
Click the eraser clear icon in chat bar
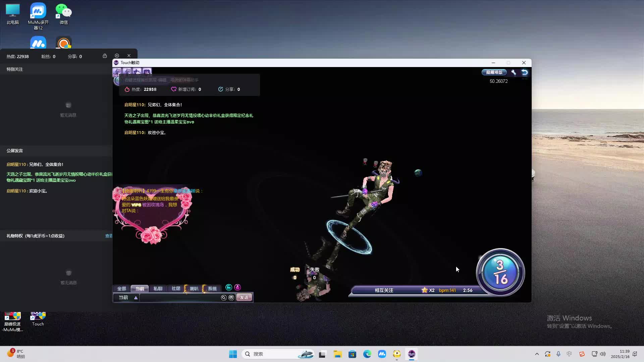224,298
